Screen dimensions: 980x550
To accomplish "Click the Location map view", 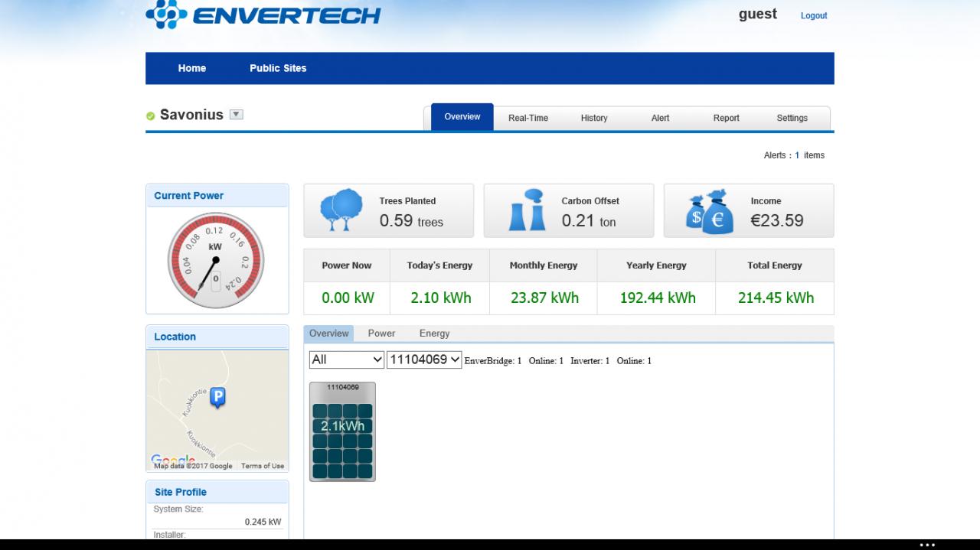I will pos(217,410).
